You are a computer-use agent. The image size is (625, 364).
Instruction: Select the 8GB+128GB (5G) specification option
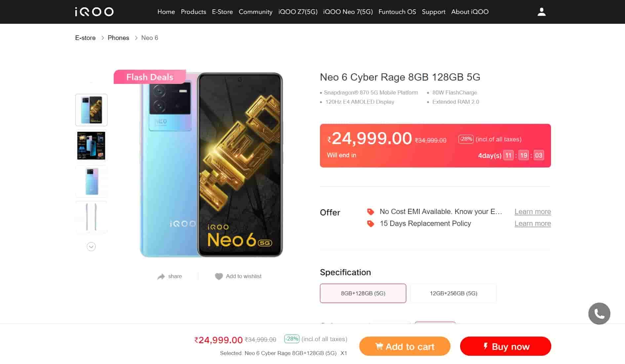pos(363,293)
